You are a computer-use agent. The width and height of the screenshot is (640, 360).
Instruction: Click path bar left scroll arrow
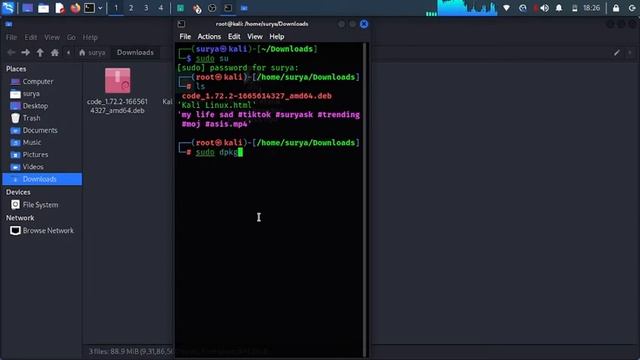[69, 52]
